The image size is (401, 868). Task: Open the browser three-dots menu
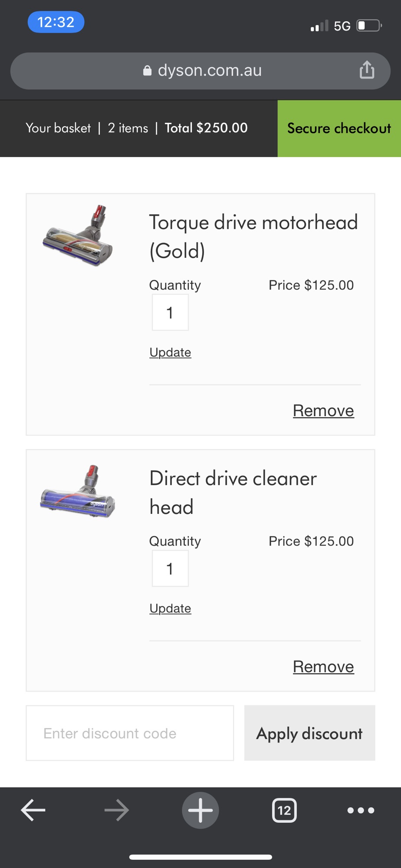click(x=361, y=810)
